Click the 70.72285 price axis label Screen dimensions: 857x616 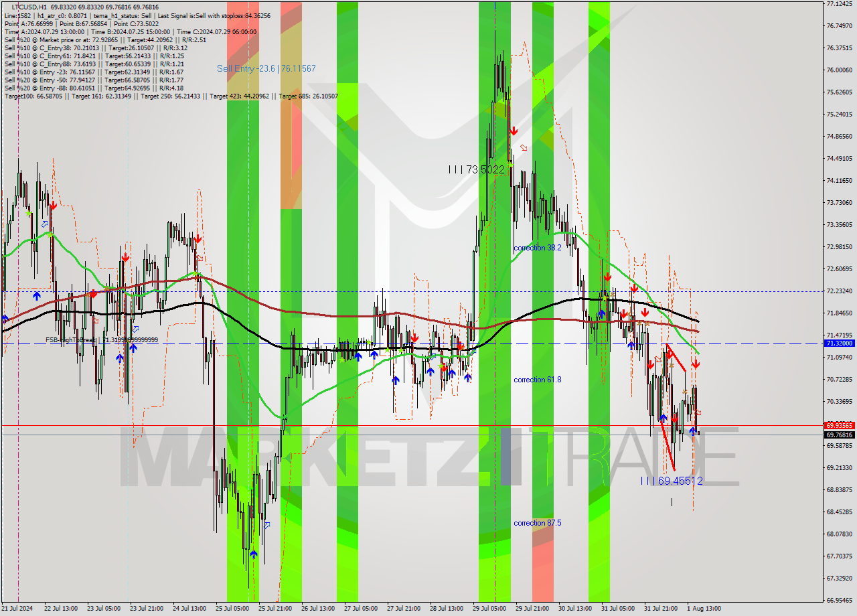839,379
